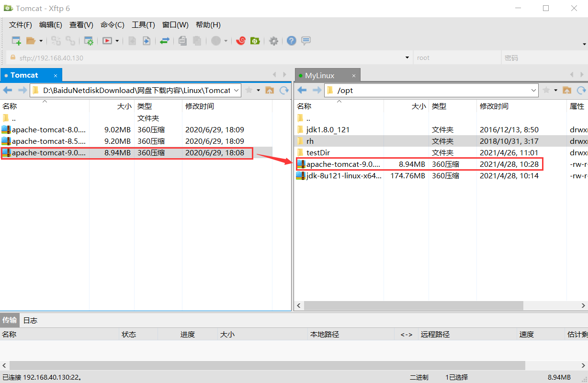The width and height of the screenshot is (588, 383).
Task: Expand the host address dropdown arrow
Action: [407, 58]
